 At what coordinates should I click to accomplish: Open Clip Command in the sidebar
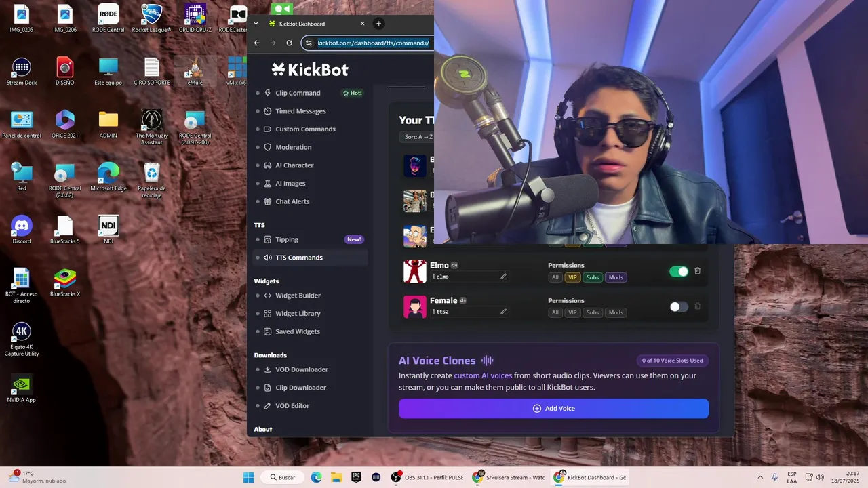coord(298,93)
